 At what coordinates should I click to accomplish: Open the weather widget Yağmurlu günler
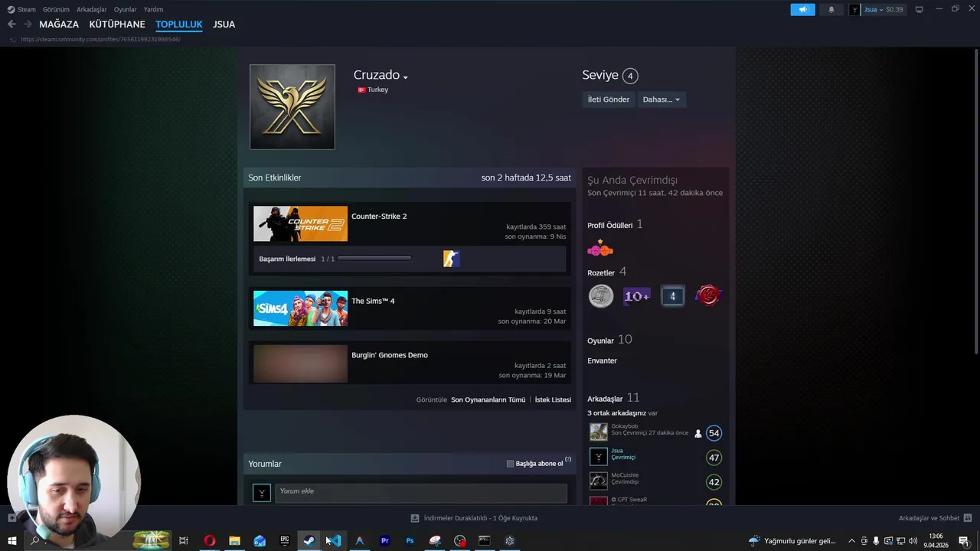click(792, 541)
